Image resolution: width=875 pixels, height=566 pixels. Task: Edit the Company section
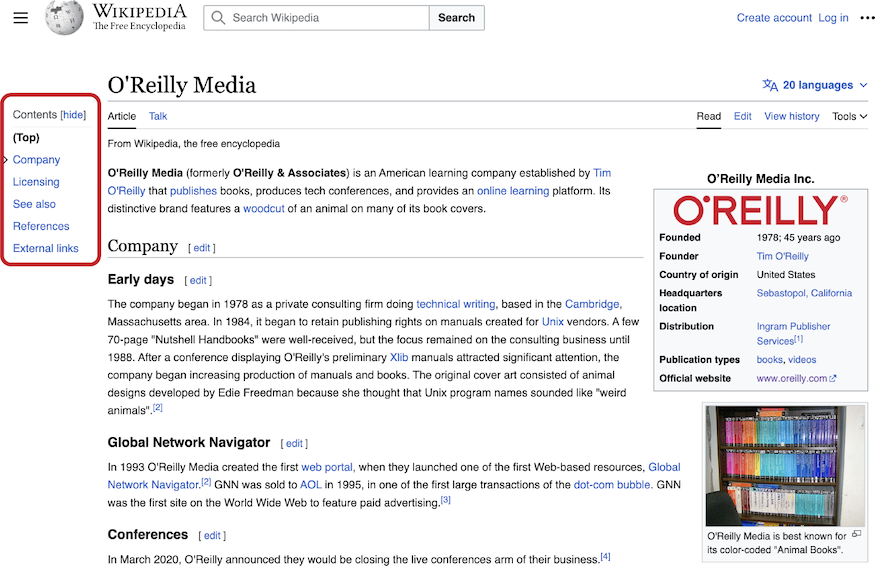pyautogui.click(x=201, y=248)
